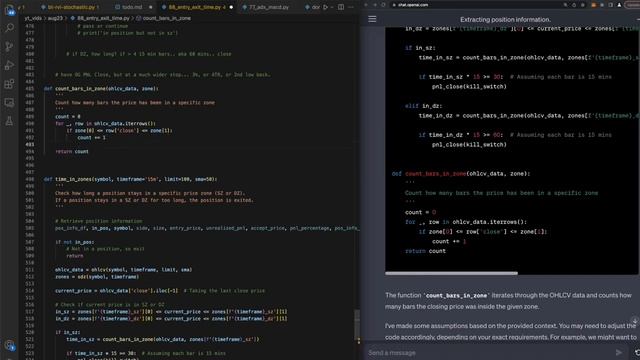Screen dimensions: 640x360
Task: Click the time_in_dz * 15 >= 60 ChatGPT line
Action: (x=515, y=135)
